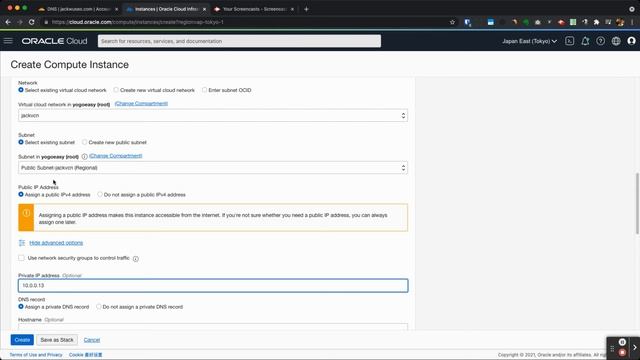Click the Oracle Cloud search resources box

[x=239, y=41]
